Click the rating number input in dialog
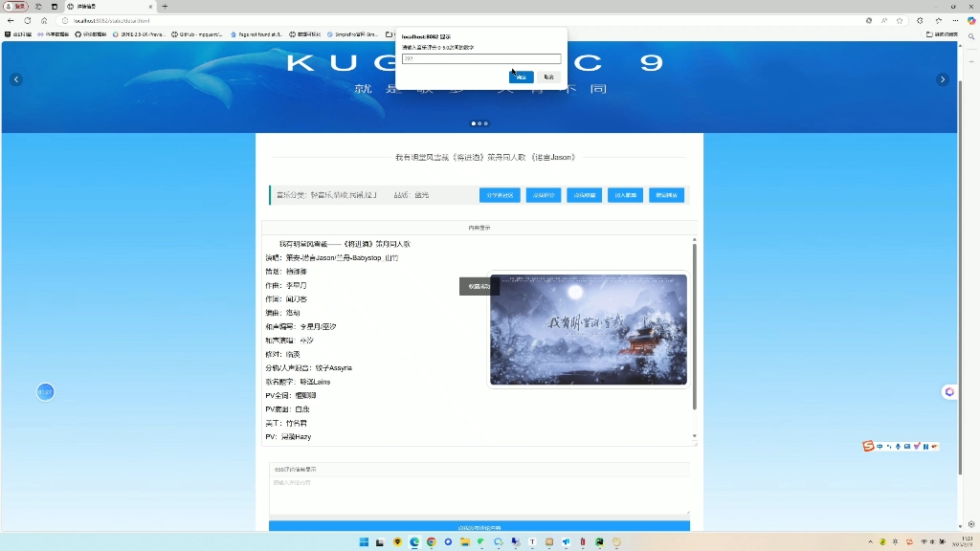980x551 pixels. [481, 58]
